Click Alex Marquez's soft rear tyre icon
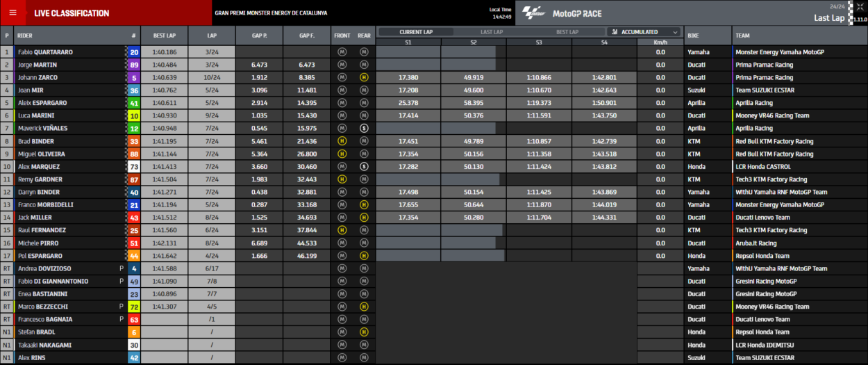 (x=364, y=167)
